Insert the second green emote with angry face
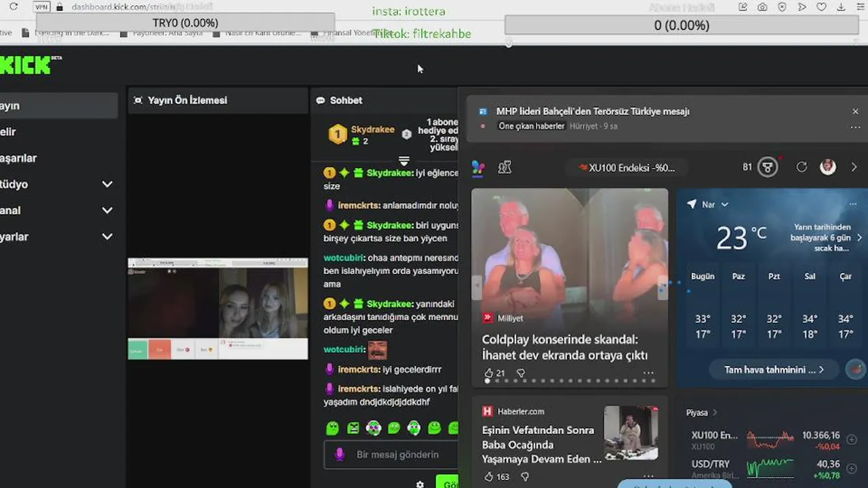 [353, 428]
